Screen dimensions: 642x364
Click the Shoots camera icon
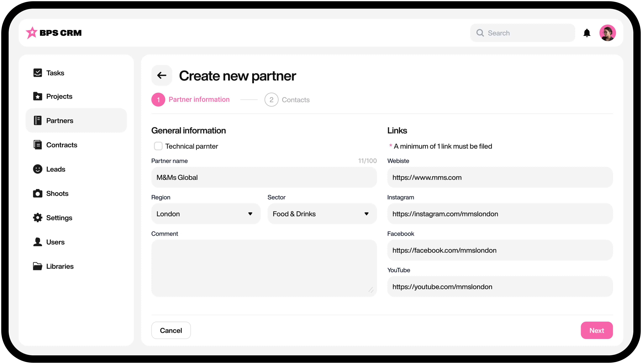tap(38, 193)
